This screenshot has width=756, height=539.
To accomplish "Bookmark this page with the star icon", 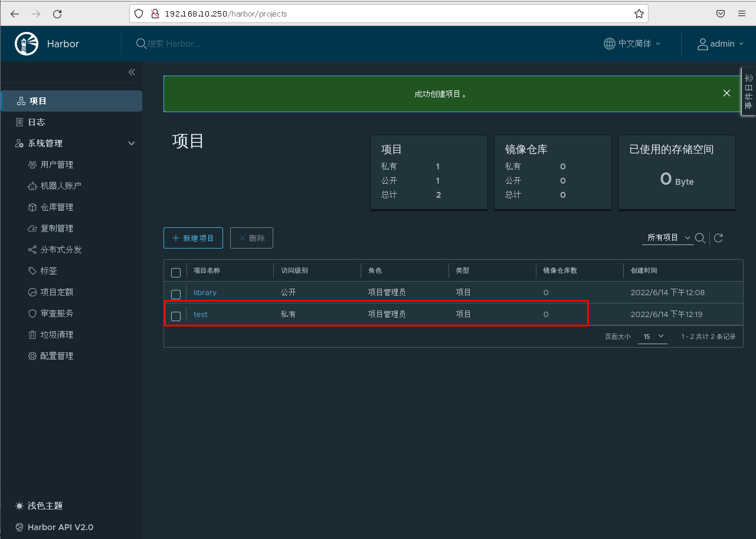I will click(x=639, y=14).
